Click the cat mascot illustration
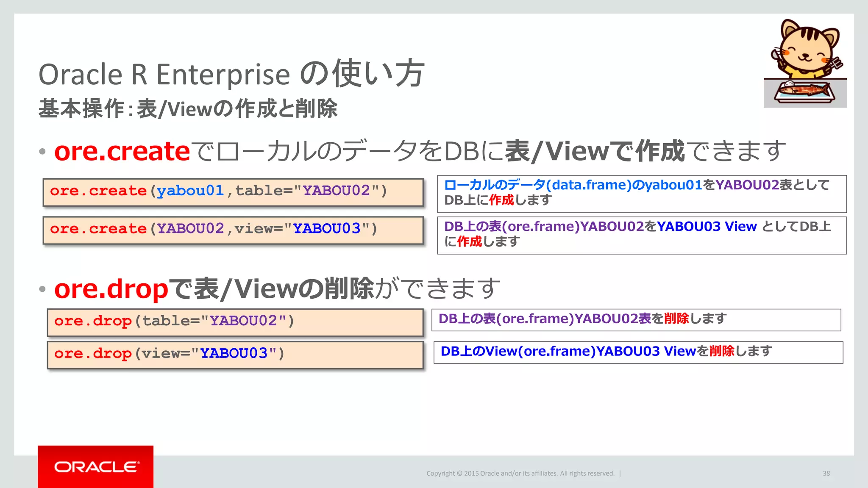This screenshot has width=868, height=488. click(x=805, y=63)
